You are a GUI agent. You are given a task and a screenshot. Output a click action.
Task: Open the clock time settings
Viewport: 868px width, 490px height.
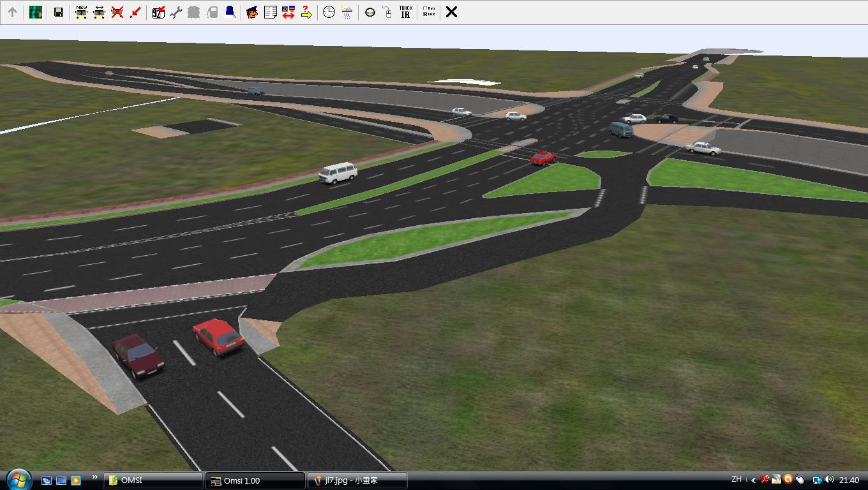click(329, 12)
